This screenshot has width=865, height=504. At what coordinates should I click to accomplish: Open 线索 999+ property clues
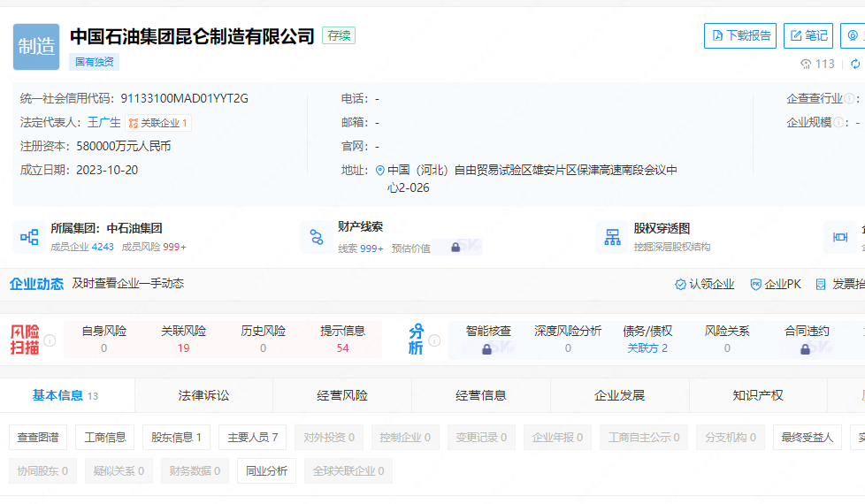[361, 248]
